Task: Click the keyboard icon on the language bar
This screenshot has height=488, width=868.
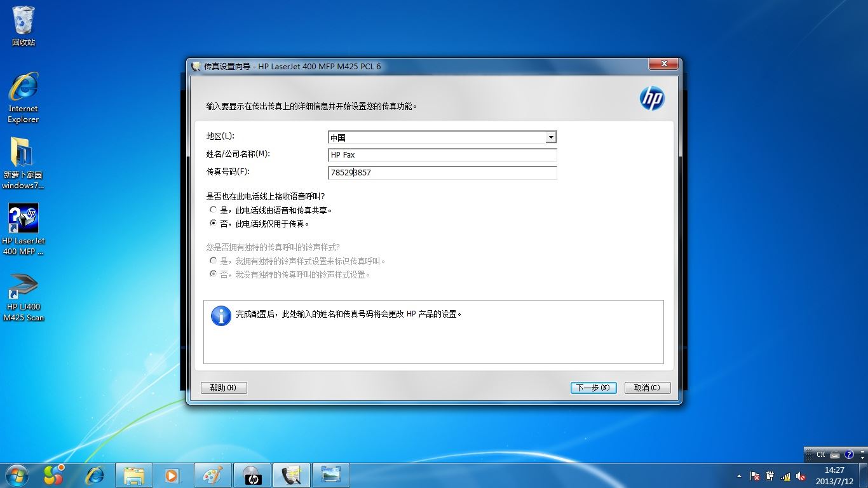Action: pos(835,454)
